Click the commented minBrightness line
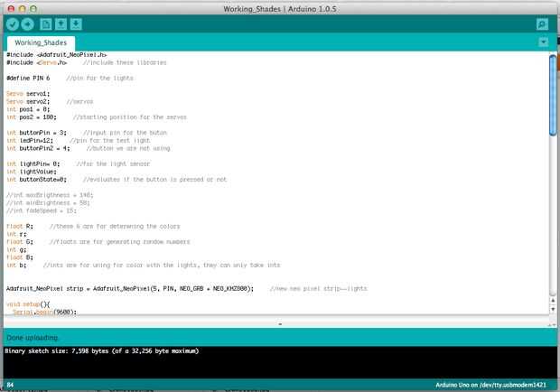Viewport: 560px width, 392px height. point(48,203)
